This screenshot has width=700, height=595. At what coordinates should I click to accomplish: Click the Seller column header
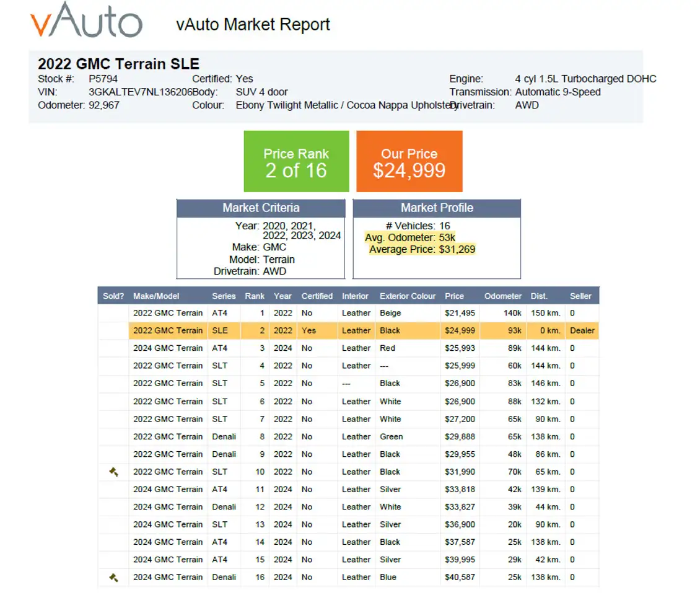point(580,296)
